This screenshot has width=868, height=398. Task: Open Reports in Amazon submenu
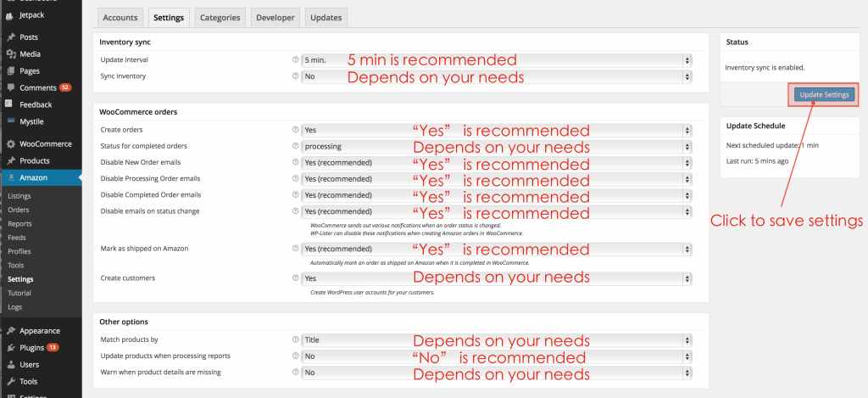(x=20, y=224)
